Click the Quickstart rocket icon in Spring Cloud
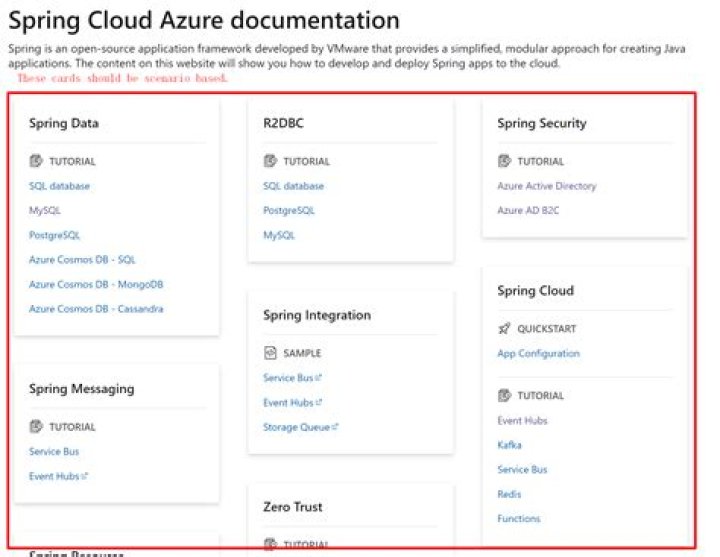 (504, 329)
